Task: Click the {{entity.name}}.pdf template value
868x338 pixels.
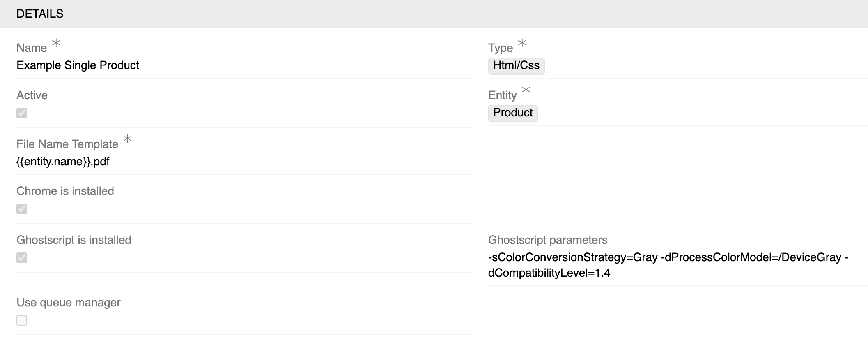Action: (63, 162)
